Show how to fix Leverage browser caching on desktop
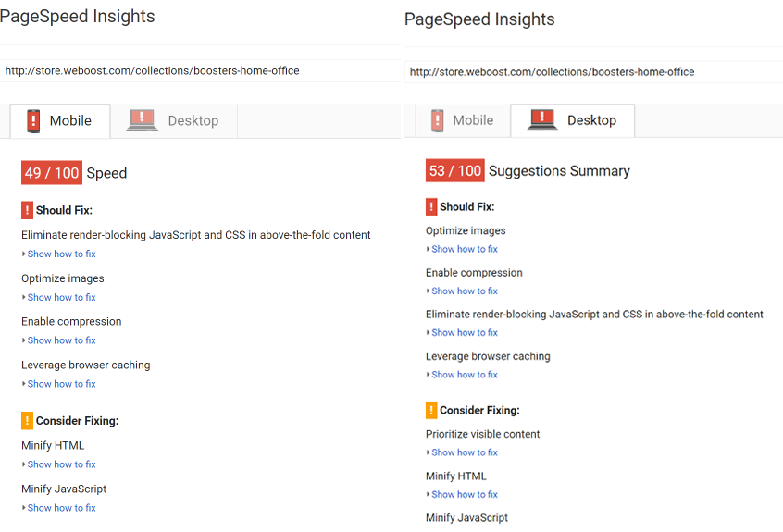The width and height of the screenshot is (783, 532). [465, 375]
